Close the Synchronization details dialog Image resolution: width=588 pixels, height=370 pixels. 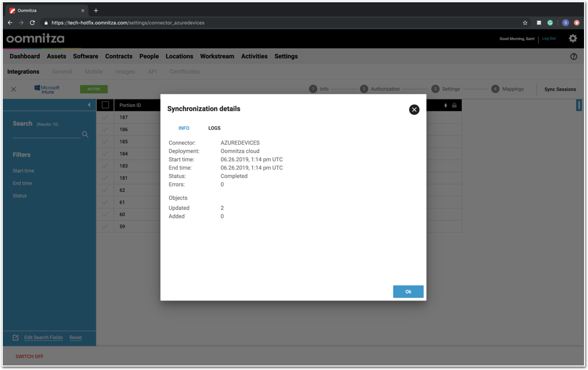(x=414, y=110)
